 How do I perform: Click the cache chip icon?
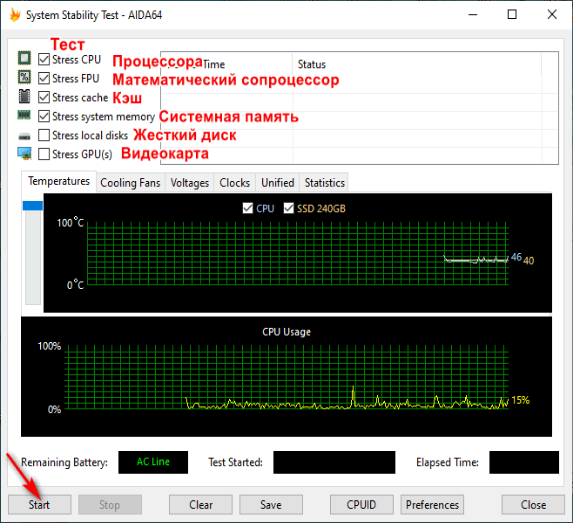[24, 96]
